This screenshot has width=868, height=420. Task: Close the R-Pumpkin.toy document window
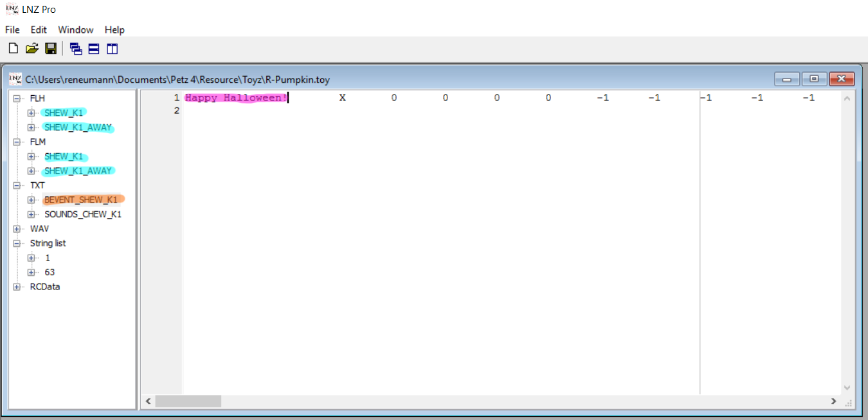(x=842, y=79)
